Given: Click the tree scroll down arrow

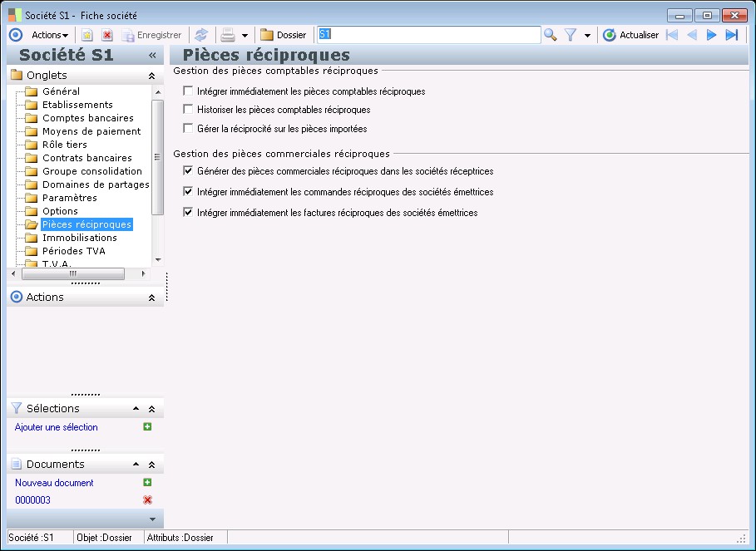Looking at the screenshot, I should click(158, 260).
